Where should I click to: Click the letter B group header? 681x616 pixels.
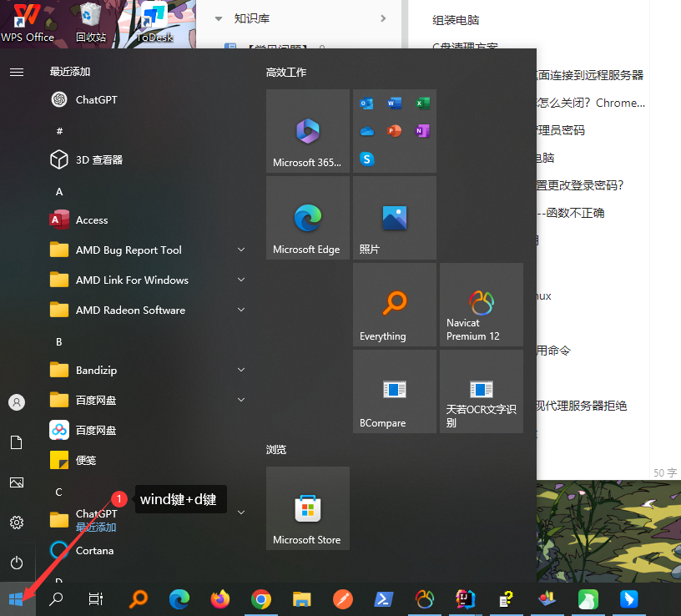pyautogui.click(x=59, y=342)
